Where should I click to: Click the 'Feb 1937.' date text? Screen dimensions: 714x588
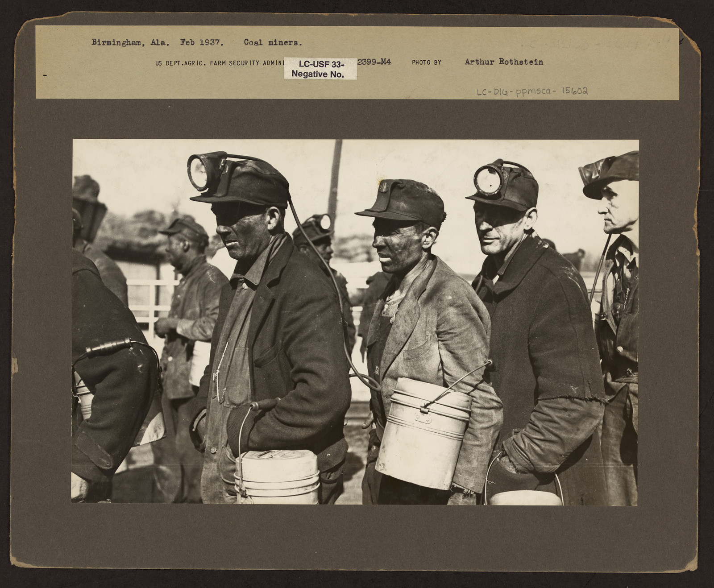point(202,43)
